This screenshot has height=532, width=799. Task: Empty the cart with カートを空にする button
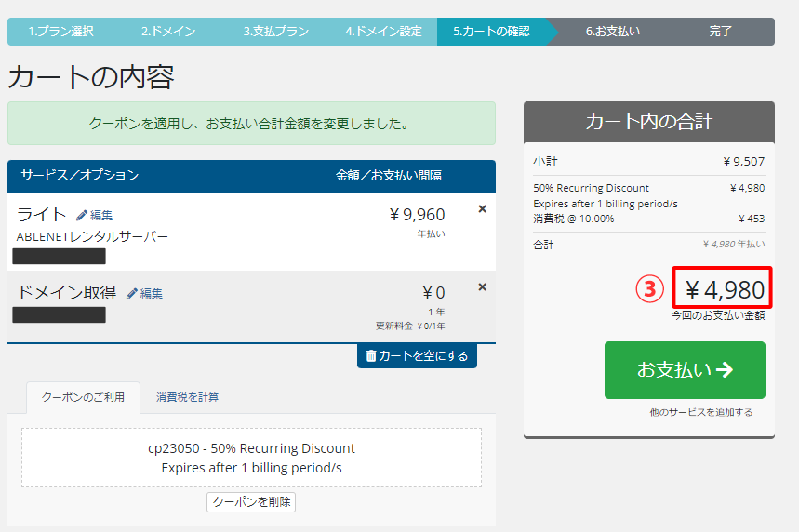pyautogui.click(x=417, y=355)
